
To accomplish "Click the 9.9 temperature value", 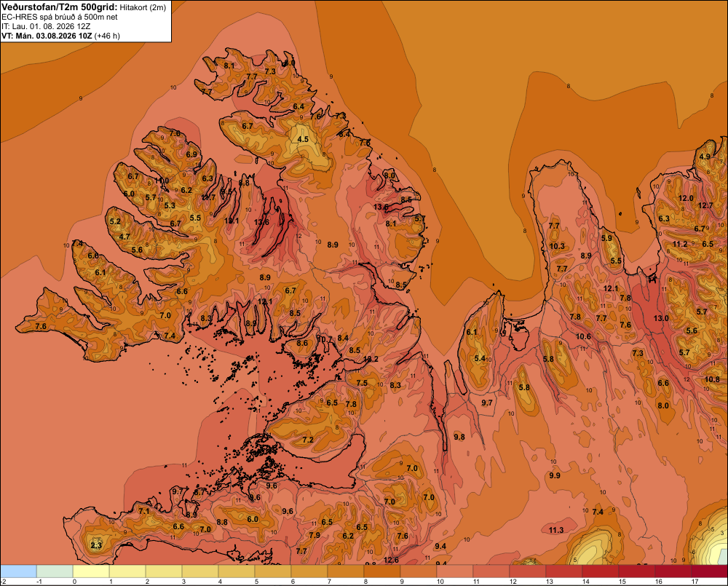I will 555,475.
